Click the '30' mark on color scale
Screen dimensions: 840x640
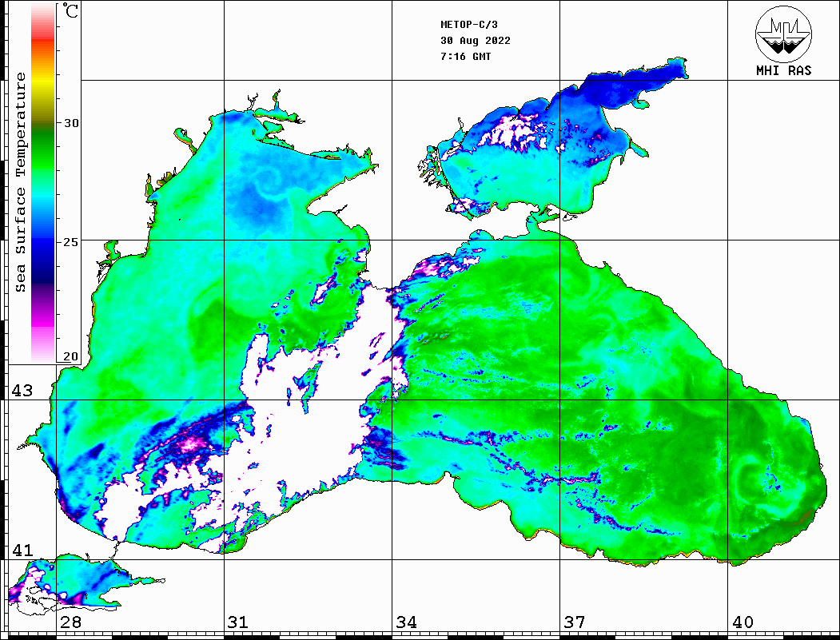(70, 123)
